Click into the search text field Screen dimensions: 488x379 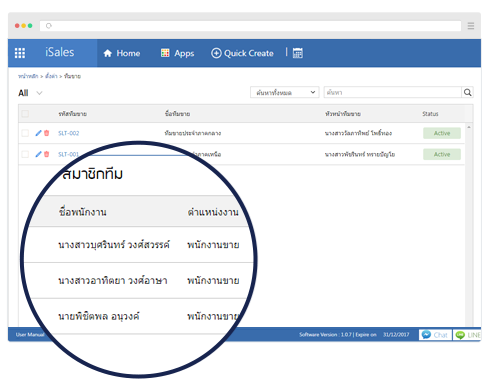(x=393, y=92)
